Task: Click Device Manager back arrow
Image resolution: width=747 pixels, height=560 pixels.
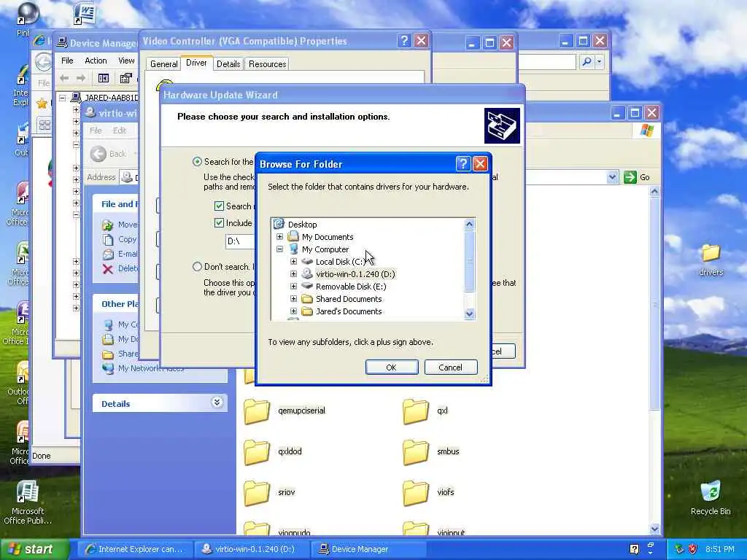Action: point(64,78)
